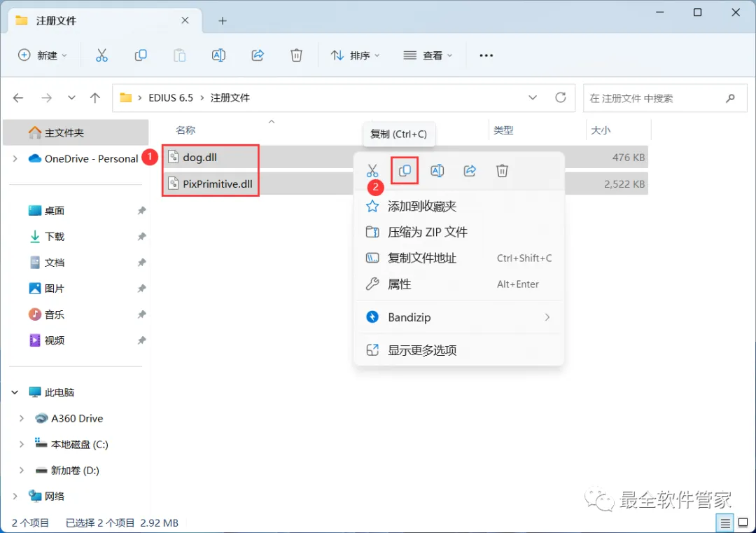Switch to large thumbnails view in status bar
756x533 pixels.
(x=743, y=523)
